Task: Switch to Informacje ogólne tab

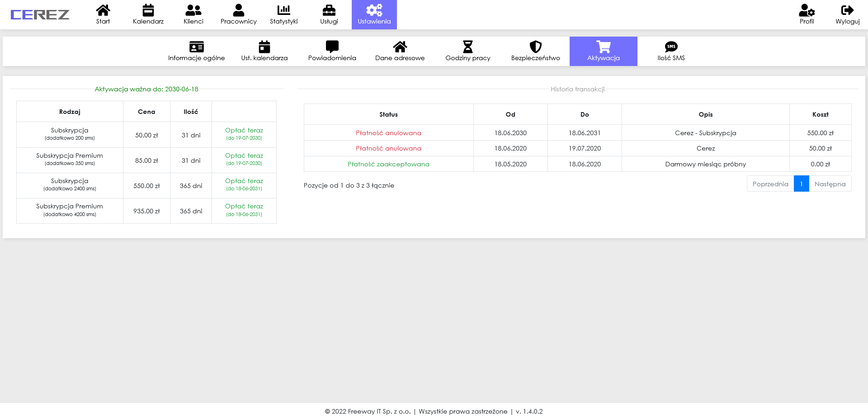Action: 196,51
